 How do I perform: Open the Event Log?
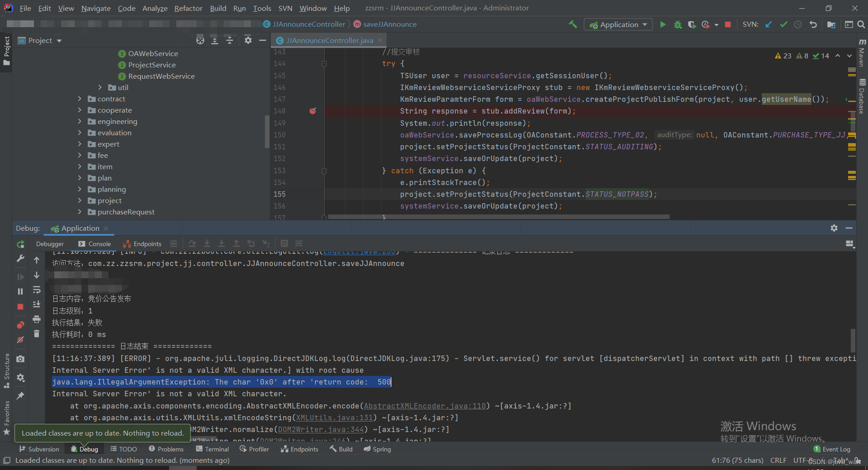coord(832,449)
